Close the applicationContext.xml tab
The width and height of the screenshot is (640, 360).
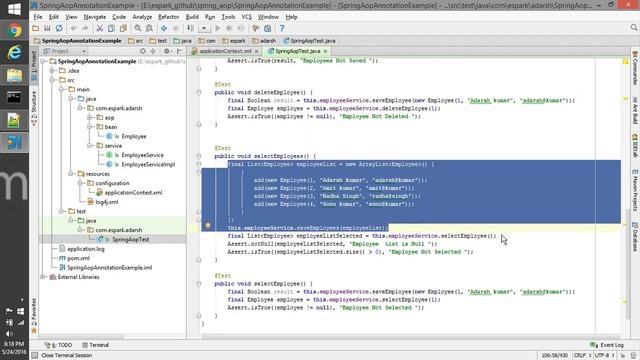[x=256, y=51]
